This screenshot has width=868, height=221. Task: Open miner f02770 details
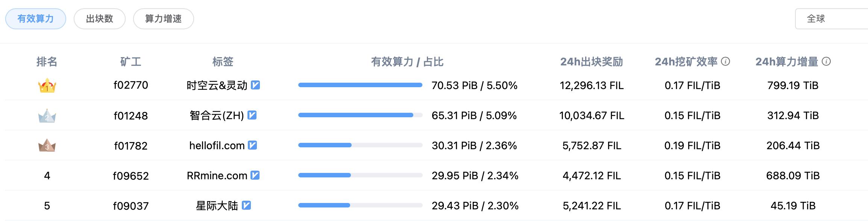pyautogui.click(x=131, y=85)
